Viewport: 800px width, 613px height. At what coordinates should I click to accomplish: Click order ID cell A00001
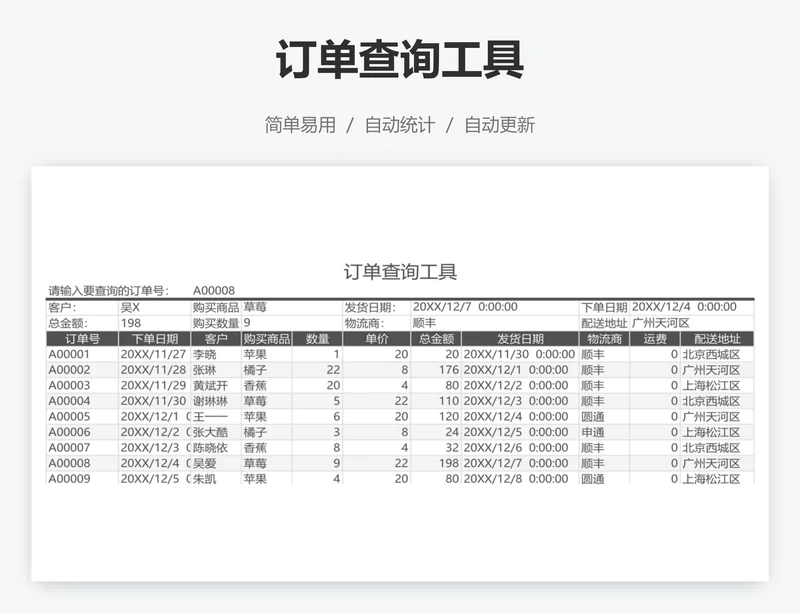(70, 354)
